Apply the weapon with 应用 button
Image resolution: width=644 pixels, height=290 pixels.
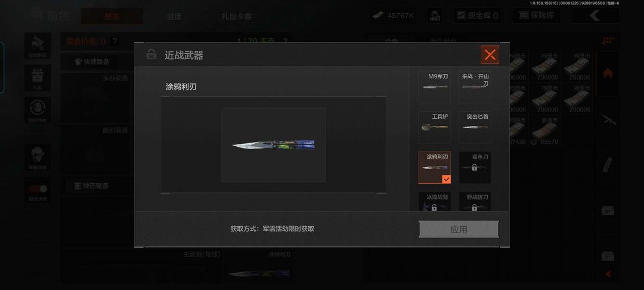(459, 229)
